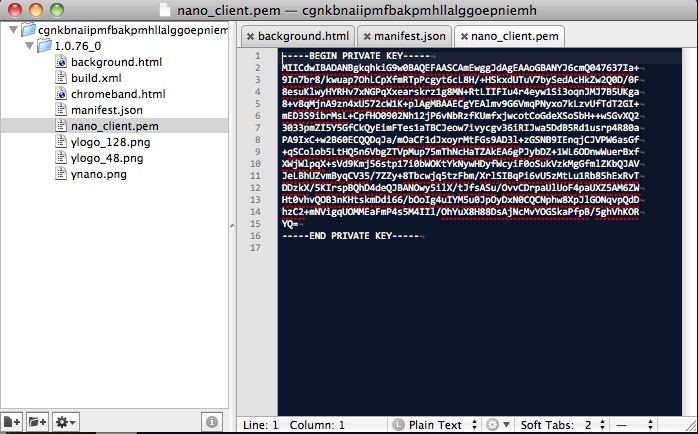698x434 pixels.
Task: Click the info button in file drawer
Action: pos(211,422)
